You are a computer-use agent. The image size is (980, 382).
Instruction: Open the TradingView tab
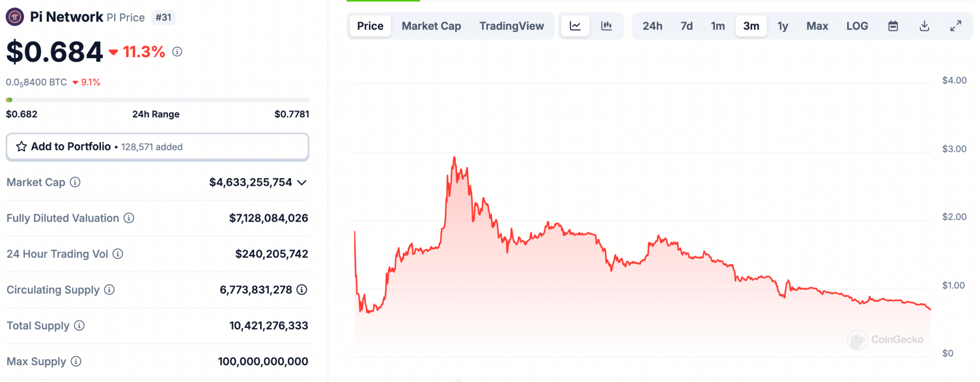click(512, 26)
